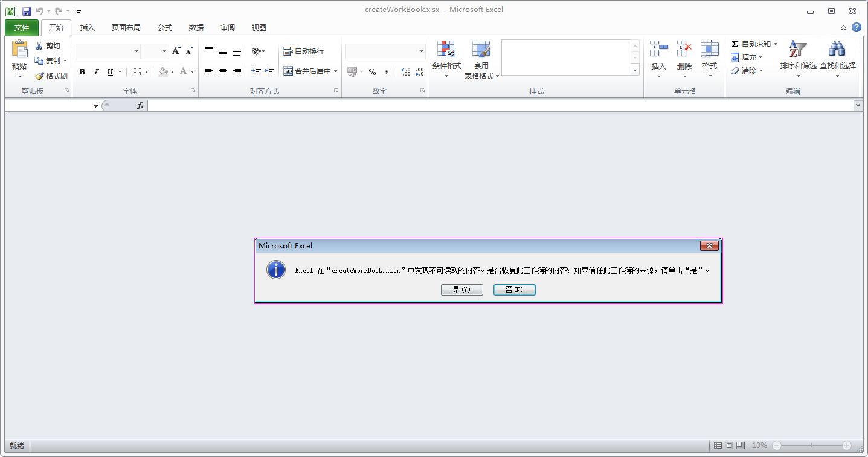
Task: Click Merge and Center (合并后居中)
Action: [307, 71]
